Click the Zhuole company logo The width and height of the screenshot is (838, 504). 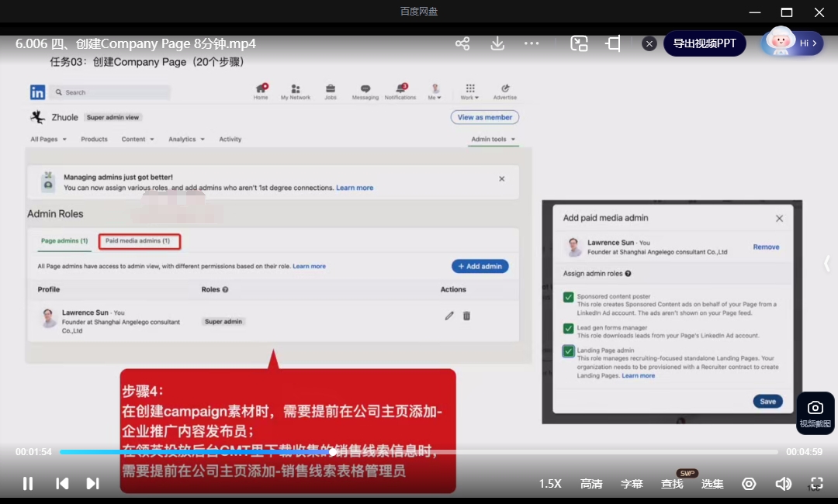click(x=37, y=117)
